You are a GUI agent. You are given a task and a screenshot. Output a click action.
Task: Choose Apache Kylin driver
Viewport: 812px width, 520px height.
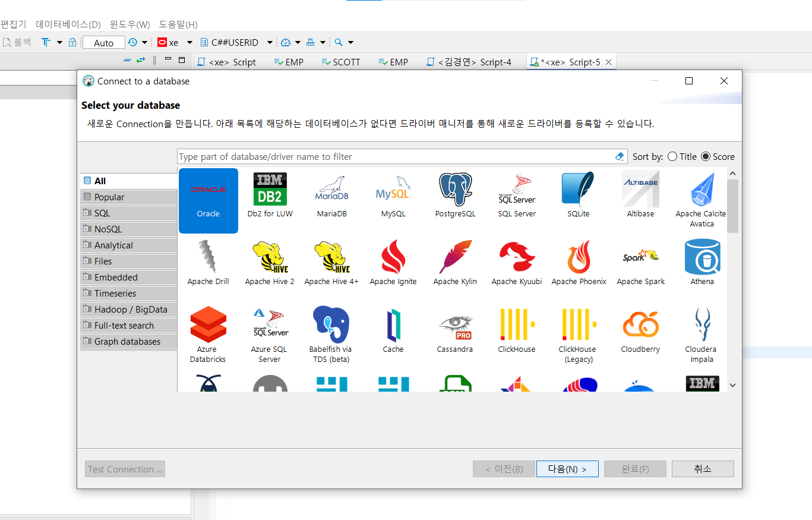coord(455,263)
